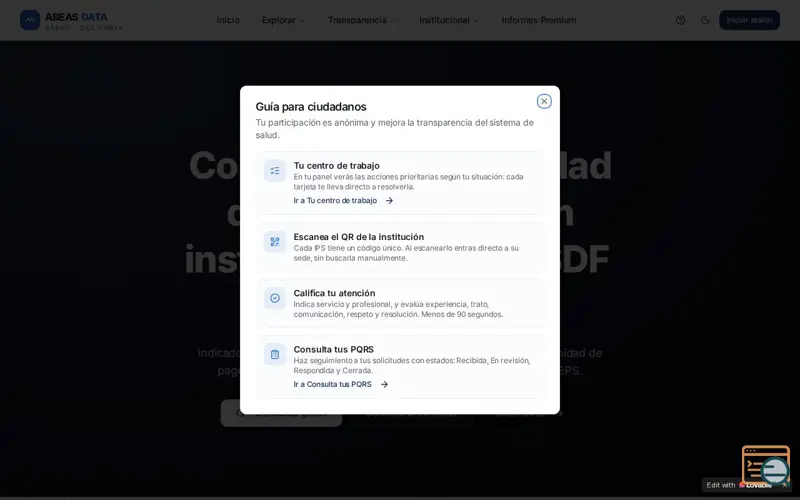Click the QR code scan icon
Screen dimensions: 800x500
coord(275,242)
